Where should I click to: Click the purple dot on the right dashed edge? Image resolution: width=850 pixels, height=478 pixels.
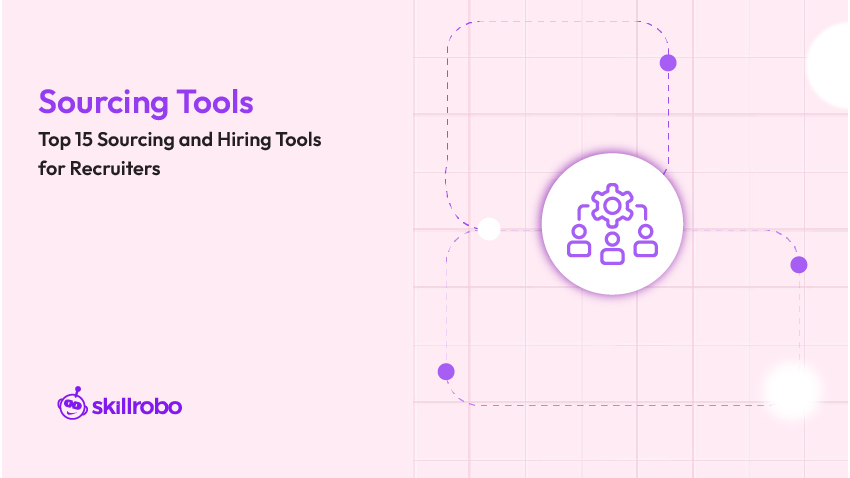tap(798, 265)
